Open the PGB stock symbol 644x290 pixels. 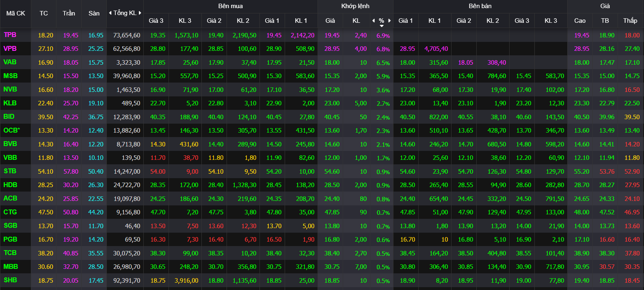click(10, 239)
